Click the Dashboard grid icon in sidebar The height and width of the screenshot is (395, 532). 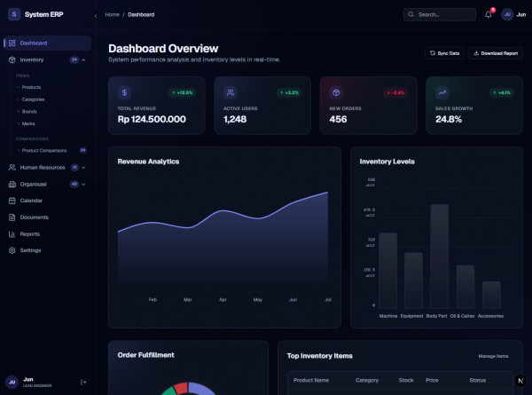12,43
